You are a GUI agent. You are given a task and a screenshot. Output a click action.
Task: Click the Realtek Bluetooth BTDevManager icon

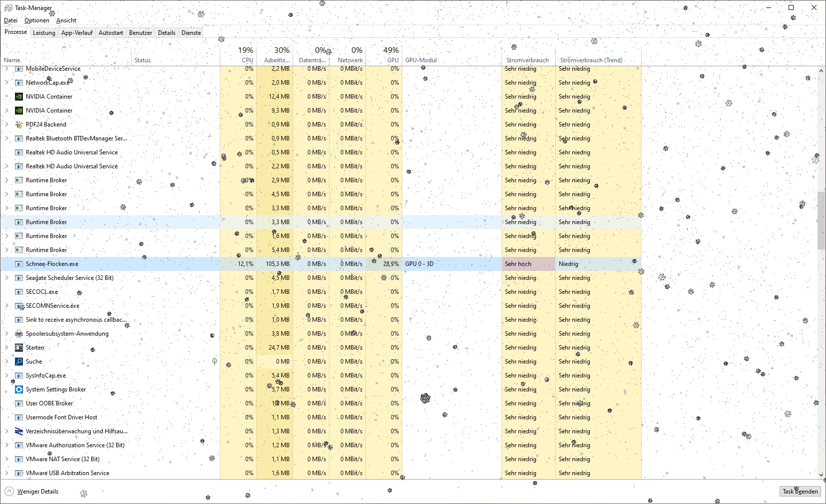tap(19, 138)
